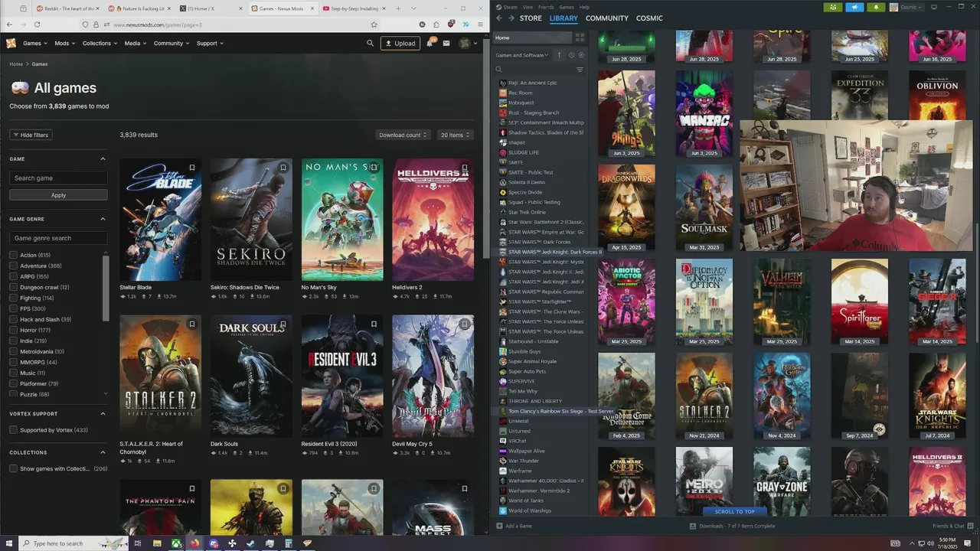Open Steam announcements megaphone button

coord(854,7)
